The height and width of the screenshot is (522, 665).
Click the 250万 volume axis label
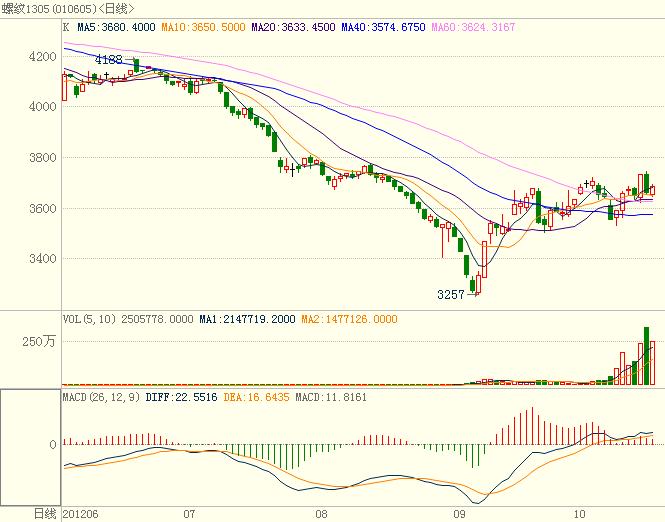click(x=39, y=342)
